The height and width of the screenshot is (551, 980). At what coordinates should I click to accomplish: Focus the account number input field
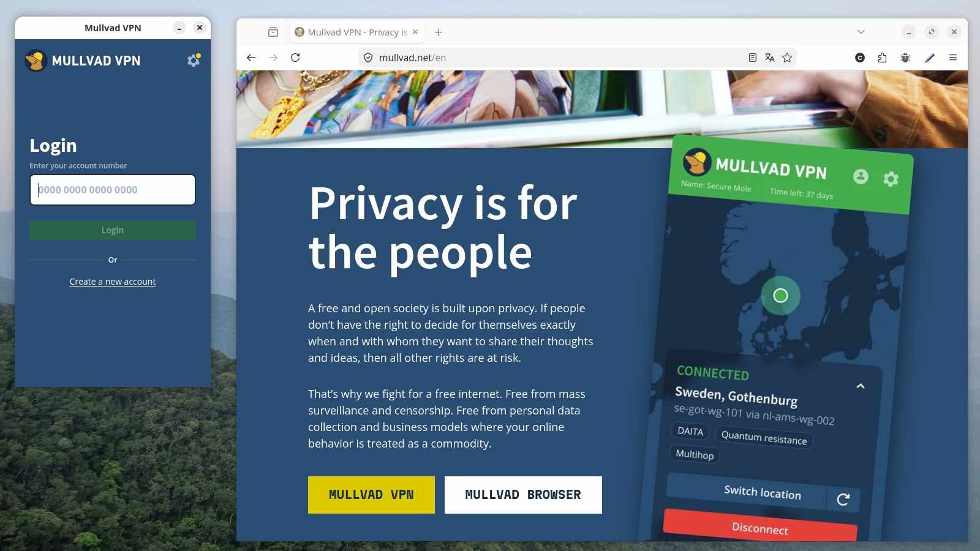coord(113,190)
